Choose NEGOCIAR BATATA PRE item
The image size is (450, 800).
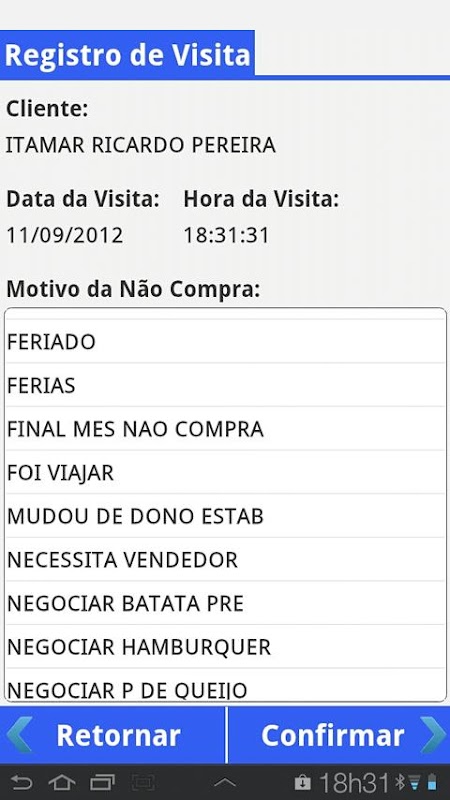coord(225,603)
